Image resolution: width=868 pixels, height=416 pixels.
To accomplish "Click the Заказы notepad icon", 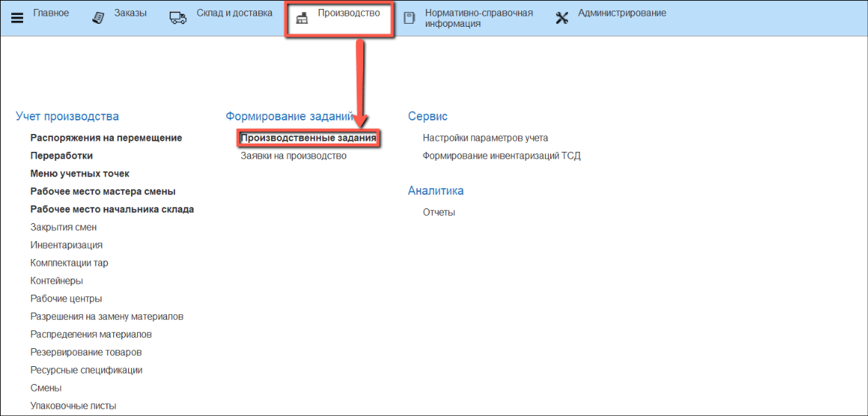I will coord(98,17).
